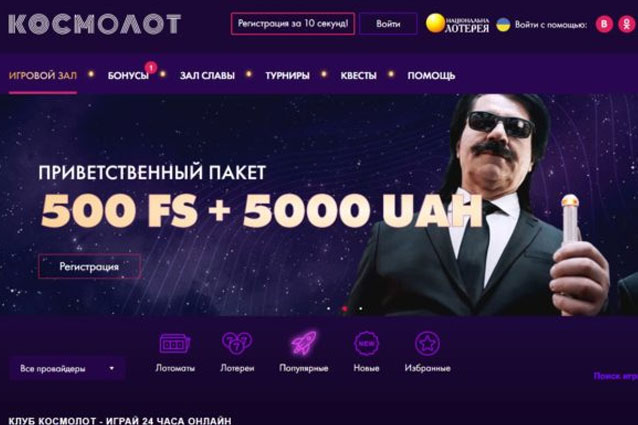Image resolution: width=638 pixels, height=425 pixels.
Task: Log in with the VK icon
Action: [x=604, y=24]
